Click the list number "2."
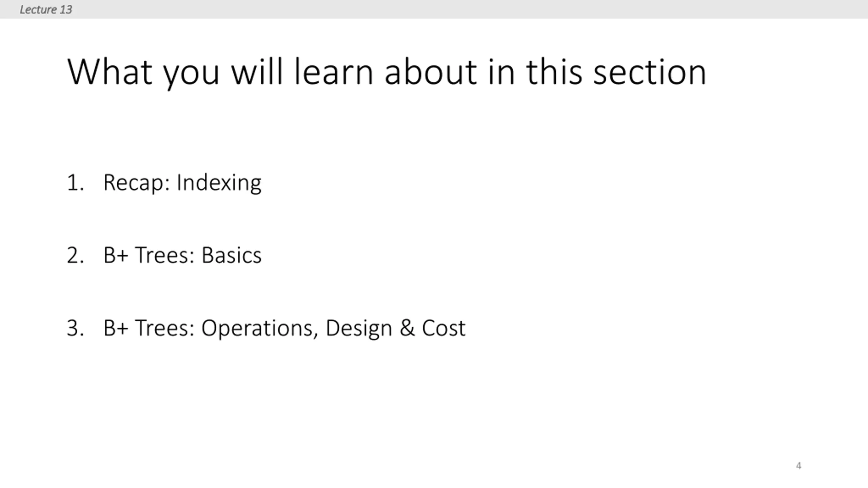This screenshot has height=488, width=868. (x=75, y=255)
